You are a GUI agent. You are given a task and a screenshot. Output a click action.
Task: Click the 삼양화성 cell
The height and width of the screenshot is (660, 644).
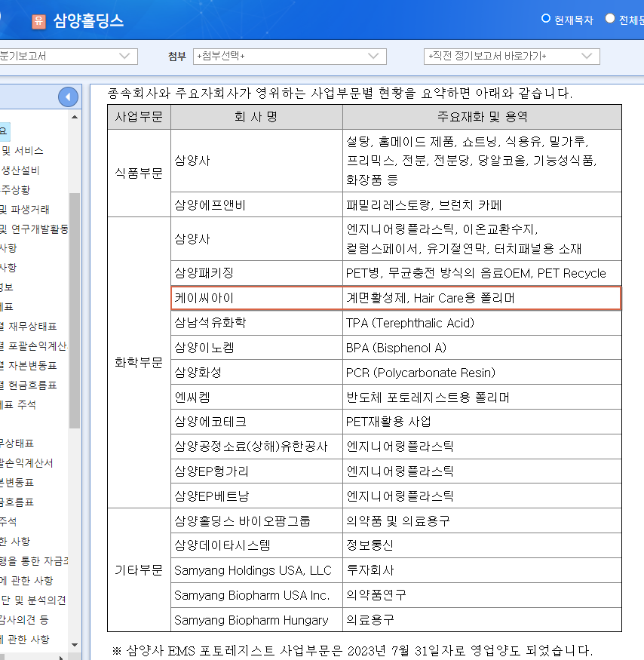[256, 373]
